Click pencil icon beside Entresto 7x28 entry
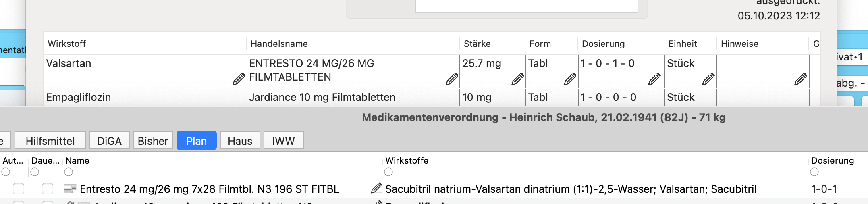 click(x=376, y=188)
